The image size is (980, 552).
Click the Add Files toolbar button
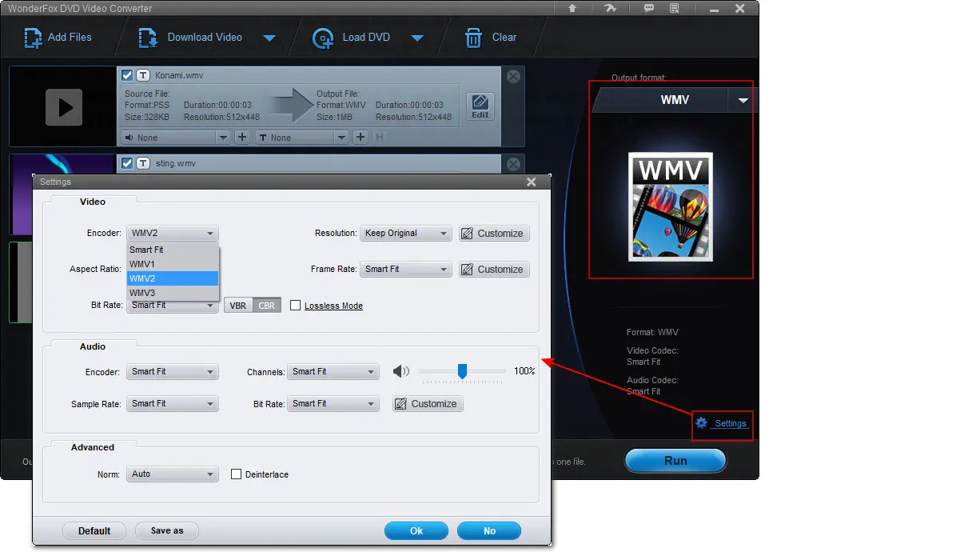click(x=58, y=38)
